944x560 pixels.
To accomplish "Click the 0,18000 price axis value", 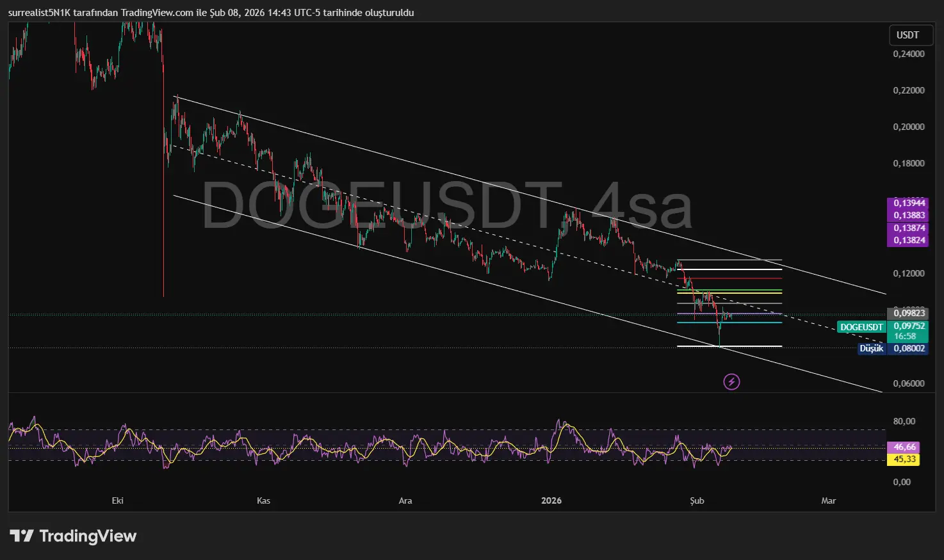I will pos(909,163).
